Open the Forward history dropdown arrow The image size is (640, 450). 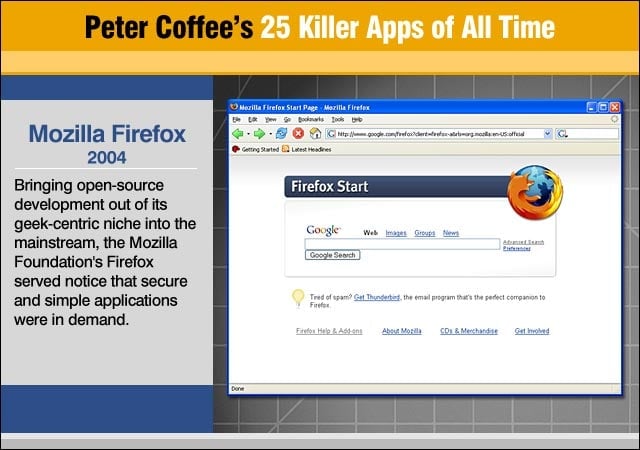pos(270,134)
